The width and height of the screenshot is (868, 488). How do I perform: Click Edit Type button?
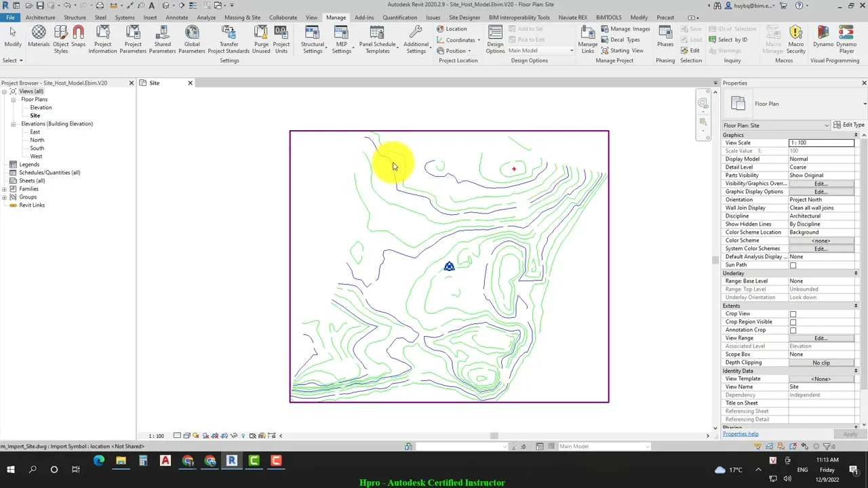(x=849, y=125)
